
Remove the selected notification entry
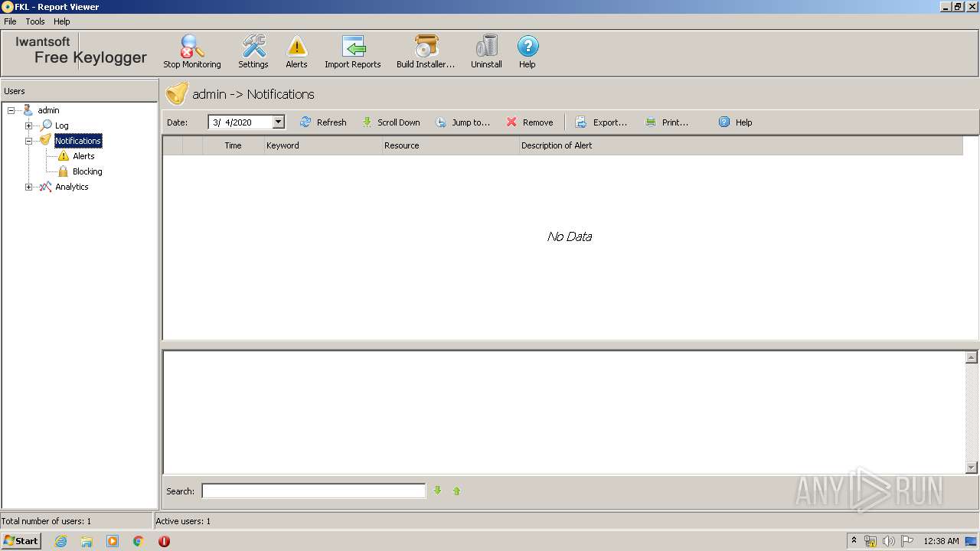pyautogui.click(x=529, y=122)
